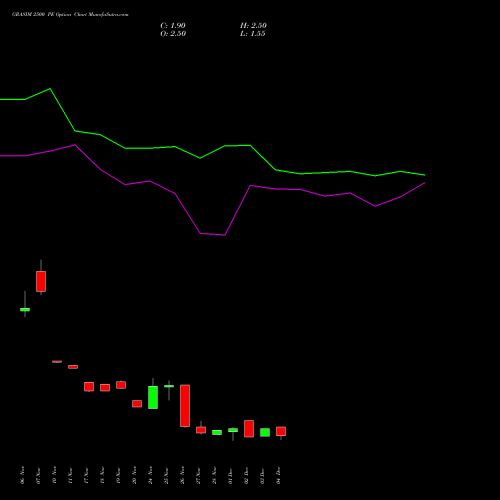The image size is (500, 500).
Task: Click the 07 Nov date label
Action: 38,475
